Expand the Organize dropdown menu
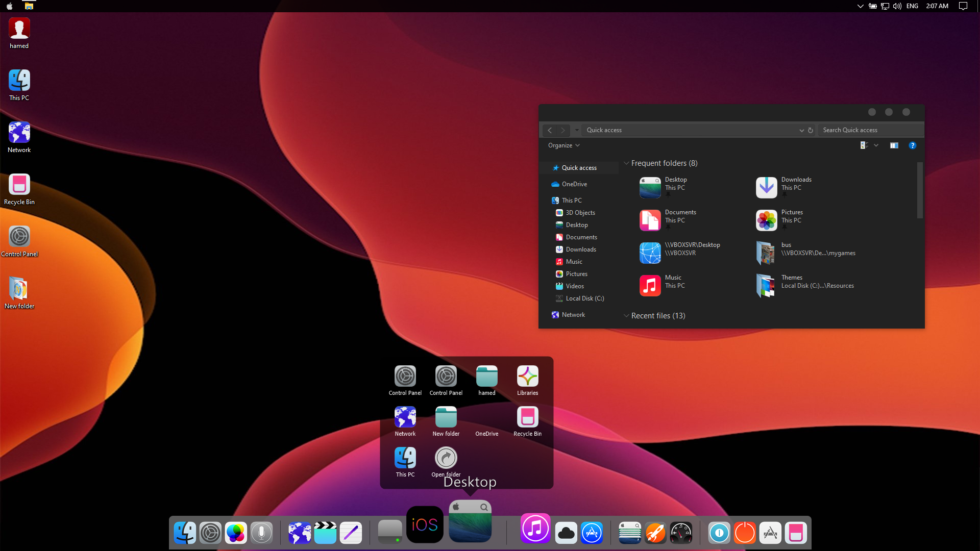The image size is (980, 551). tap(563, 145)
